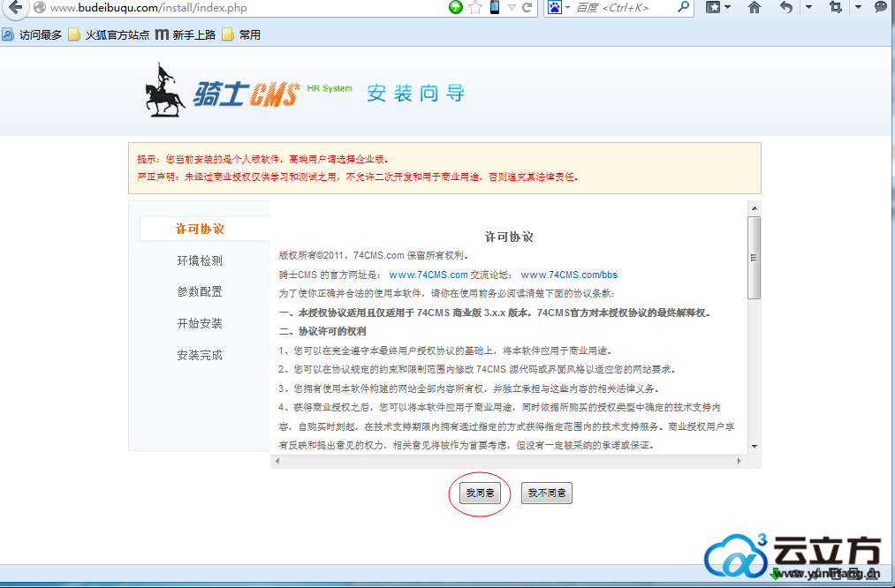Click the chat bubble toolbar icon
This screenshot has height=588, width=895.
click(882, 7)
